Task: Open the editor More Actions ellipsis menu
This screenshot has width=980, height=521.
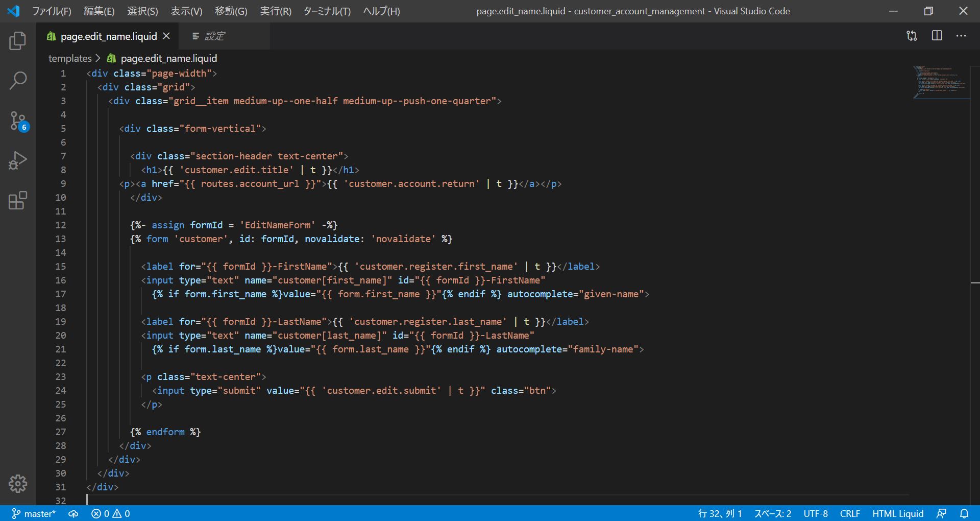Action: pos(961,36)
